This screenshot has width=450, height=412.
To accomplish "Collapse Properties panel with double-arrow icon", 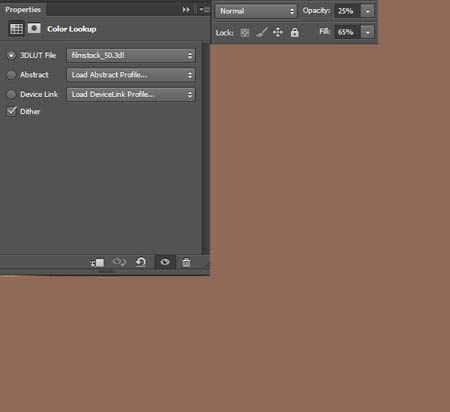I will click(186, 10).
